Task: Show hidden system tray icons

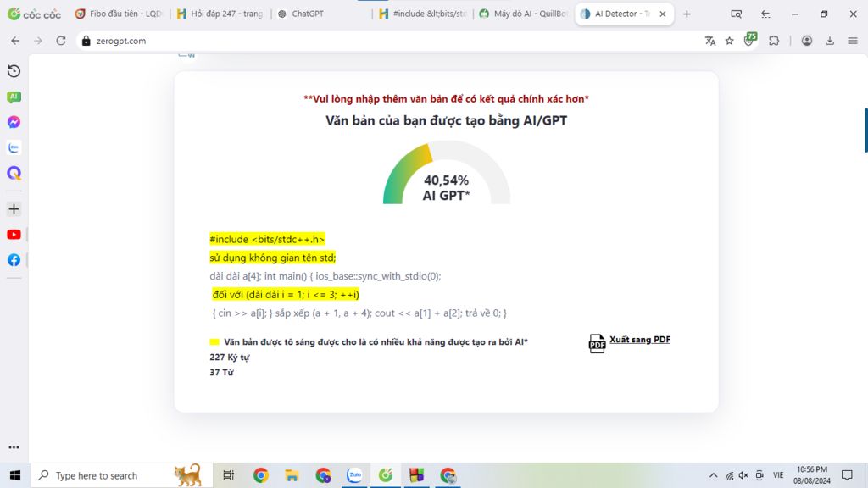Action: (714, 475)
